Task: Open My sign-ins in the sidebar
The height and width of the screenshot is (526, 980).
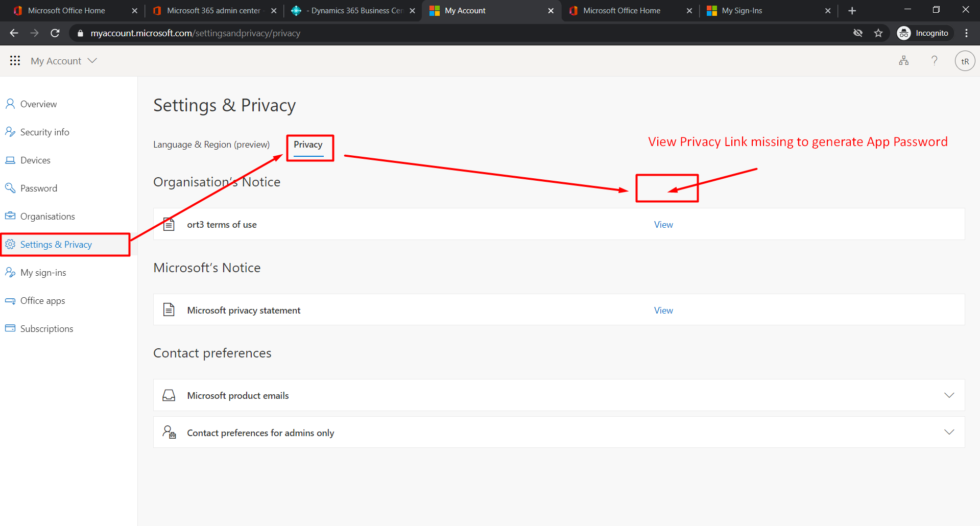Action: click(x=43, y=272)
